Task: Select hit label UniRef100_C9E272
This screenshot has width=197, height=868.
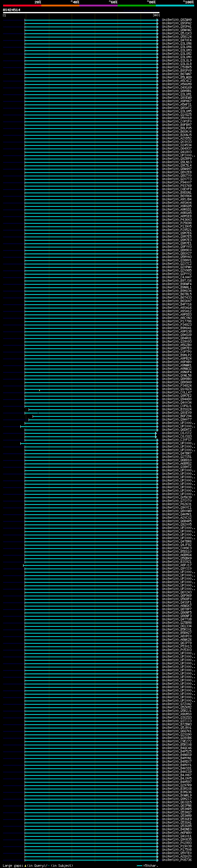Action: [x=177, y=741]
